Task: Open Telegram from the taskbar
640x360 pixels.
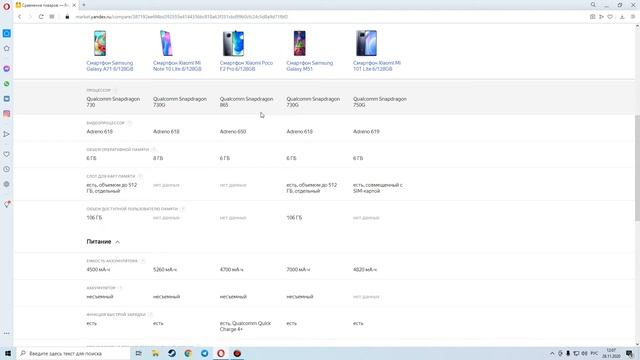Action: (x=204, y=353)
